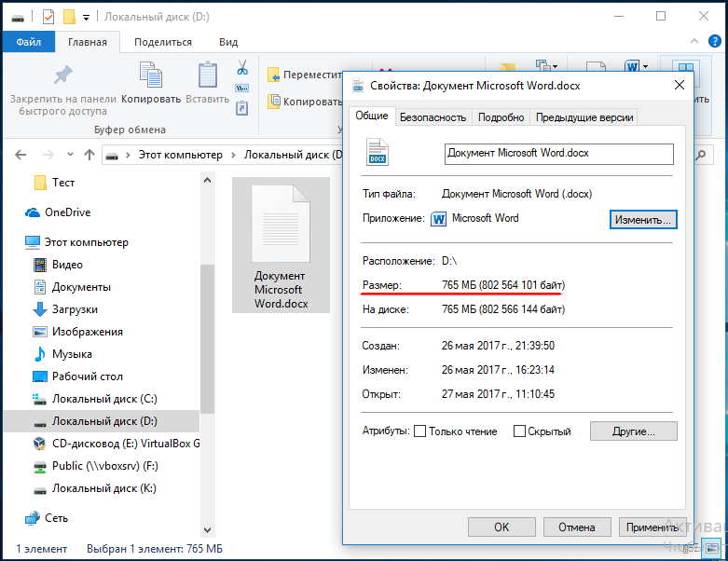The image size is (728, 561).
Task: Select Этот компьютер in navigation pane
Action: 77,242
